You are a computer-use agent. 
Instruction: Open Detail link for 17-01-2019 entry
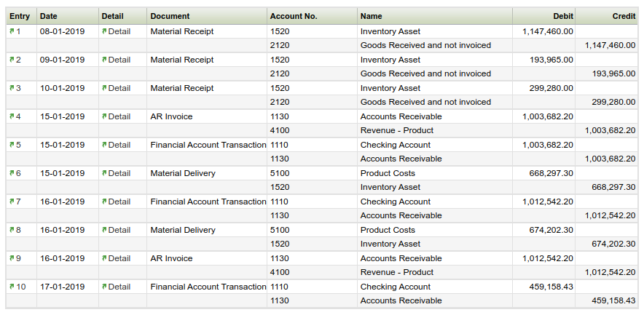tap(119, 287)
